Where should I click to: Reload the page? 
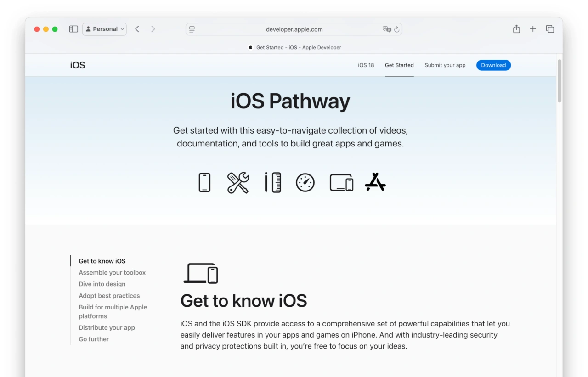tap(397, 29)
